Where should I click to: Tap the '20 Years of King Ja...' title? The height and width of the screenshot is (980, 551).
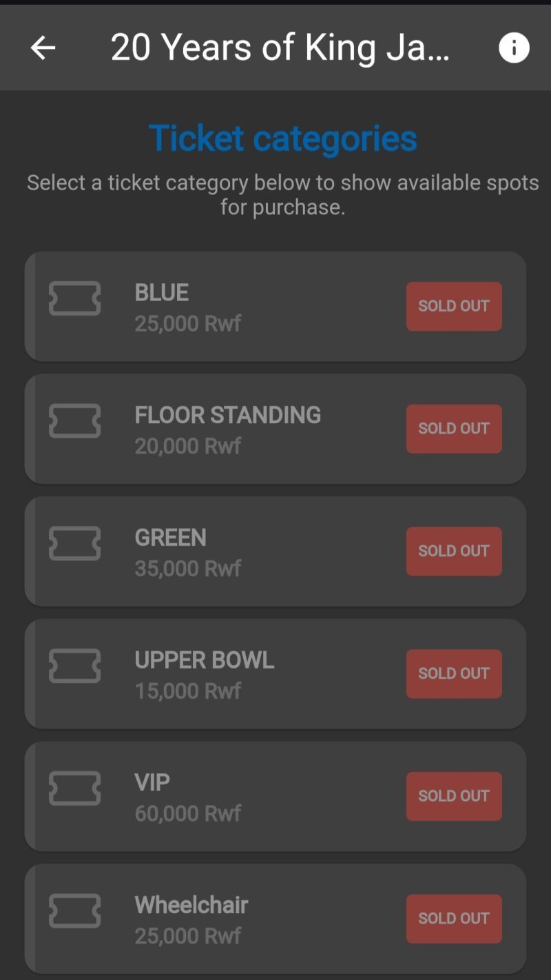point(280,48)
